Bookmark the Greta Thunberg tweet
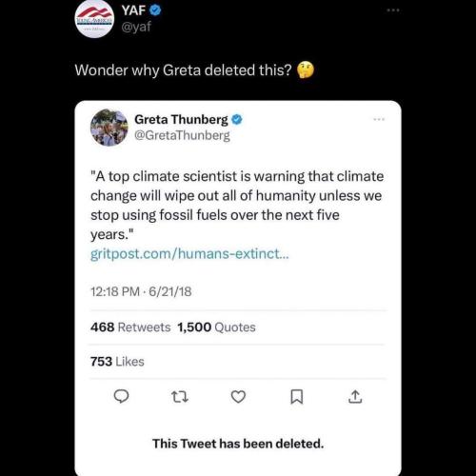476x476 pixels. coord(297,397)
